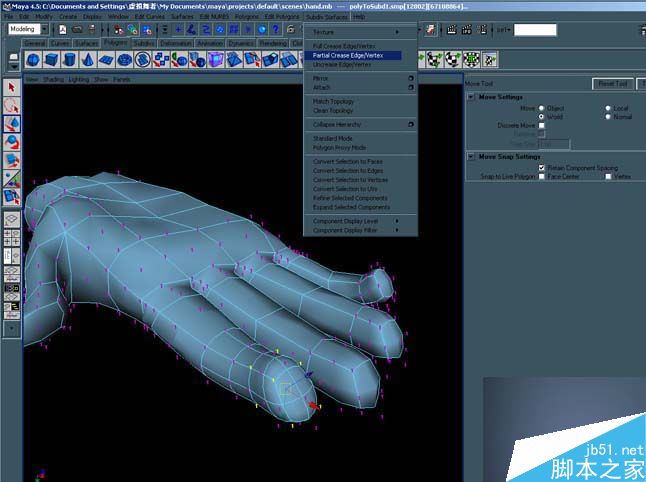Switch to the Deformation shelf tab
The height and width of the screenshot is (482, 646).
tap(176, 43)
